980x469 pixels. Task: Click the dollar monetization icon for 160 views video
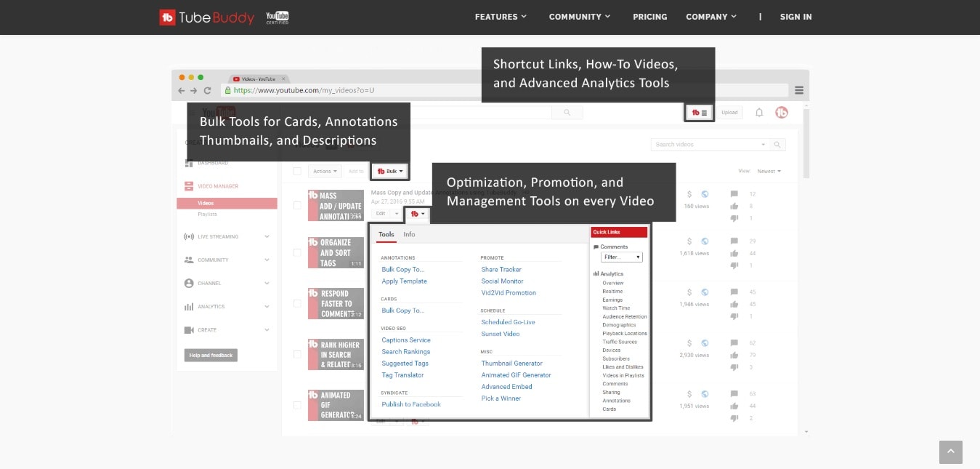coord(689,194)
